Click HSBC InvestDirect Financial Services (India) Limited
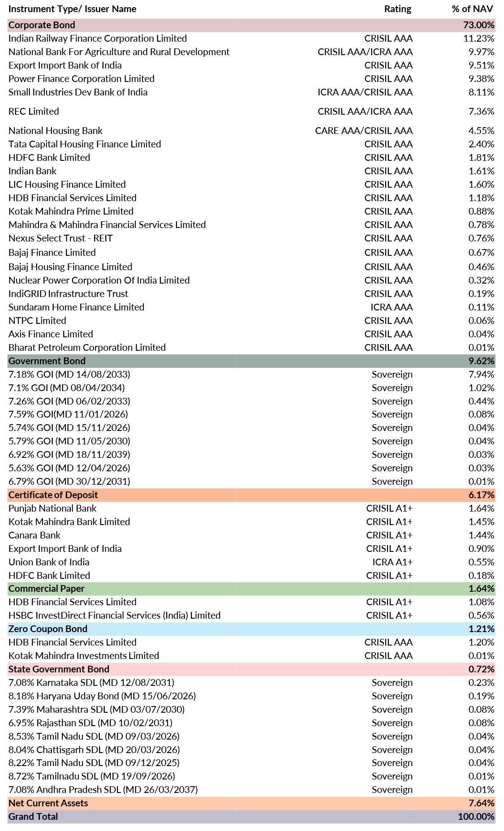 click(x=114, y=616)
